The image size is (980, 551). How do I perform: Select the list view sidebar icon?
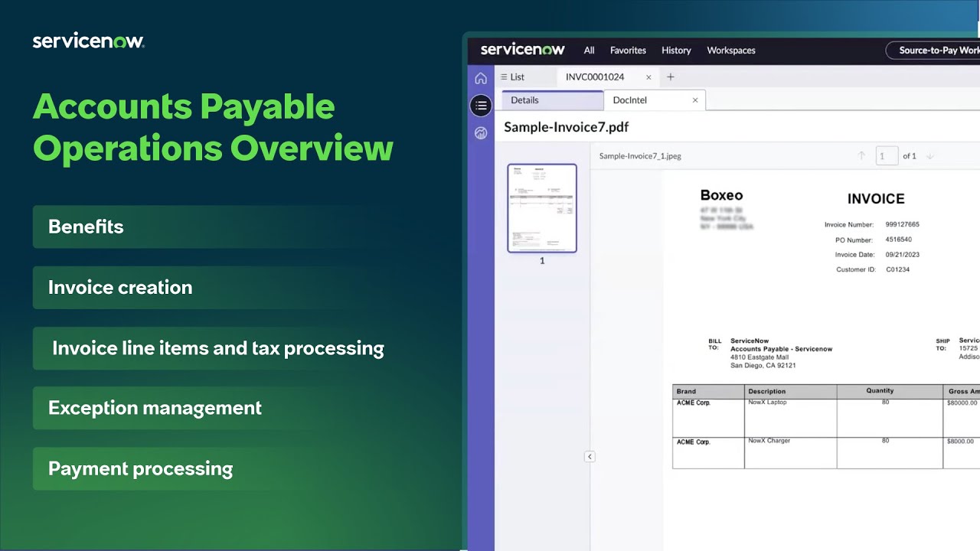(481, 106)
